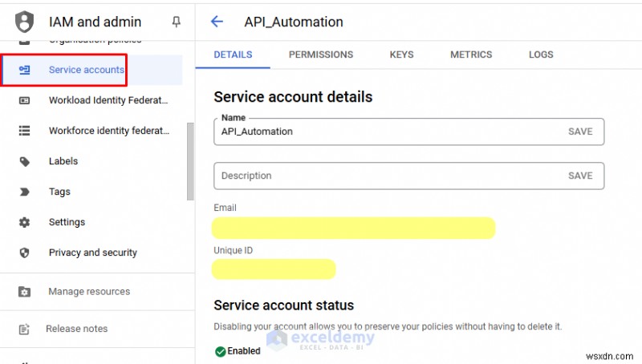Click the Email label
The width and height of the screenshot is (642, 364).
225,208
